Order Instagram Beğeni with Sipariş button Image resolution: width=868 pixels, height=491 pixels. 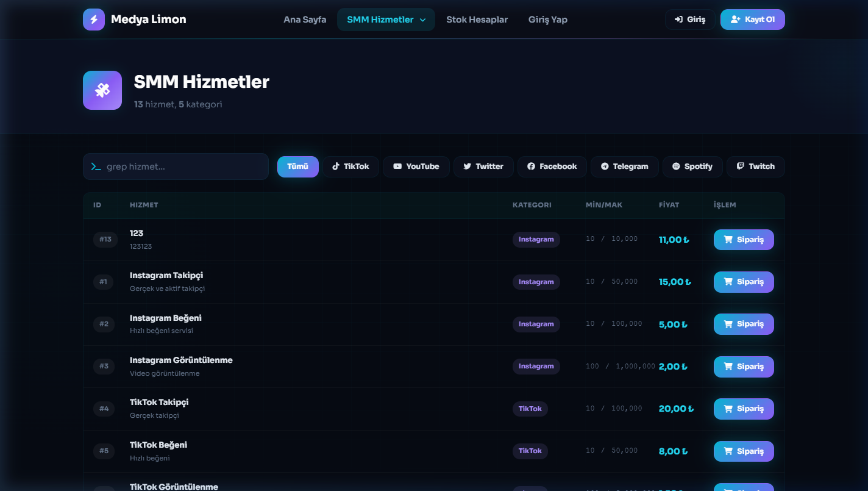tap(744, 324)
